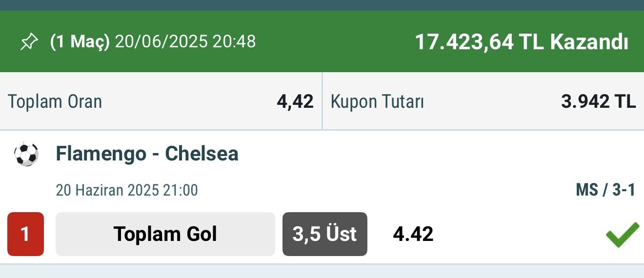
Task: Click the soccer ball sport icon
Action: click(26, 154)
